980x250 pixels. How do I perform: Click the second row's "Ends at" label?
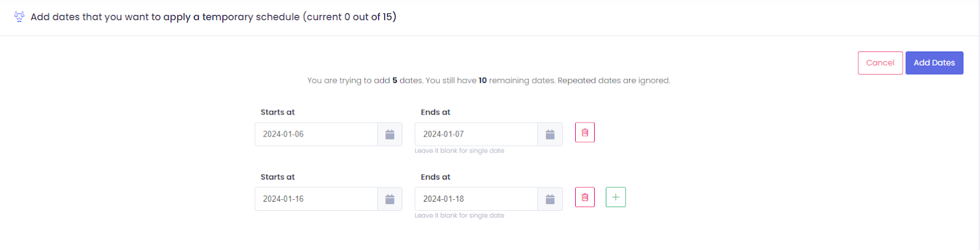(x=435, y=177)
